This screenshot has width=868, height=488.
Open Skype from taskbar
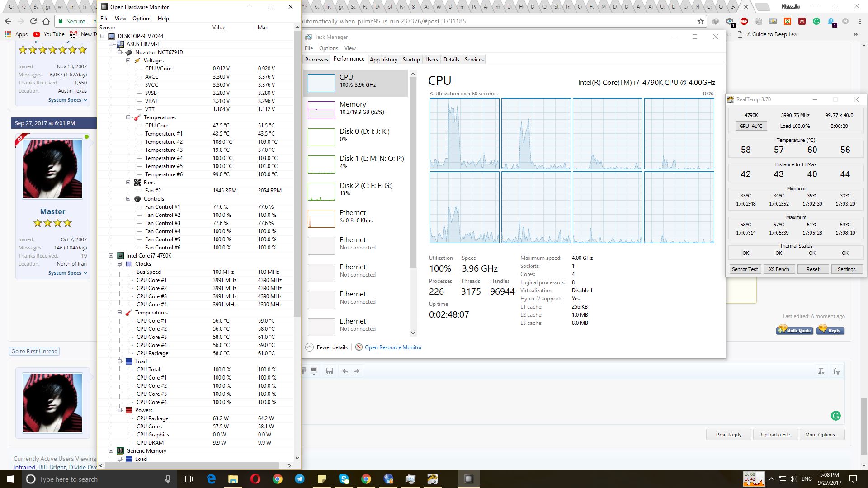(344, 479)
